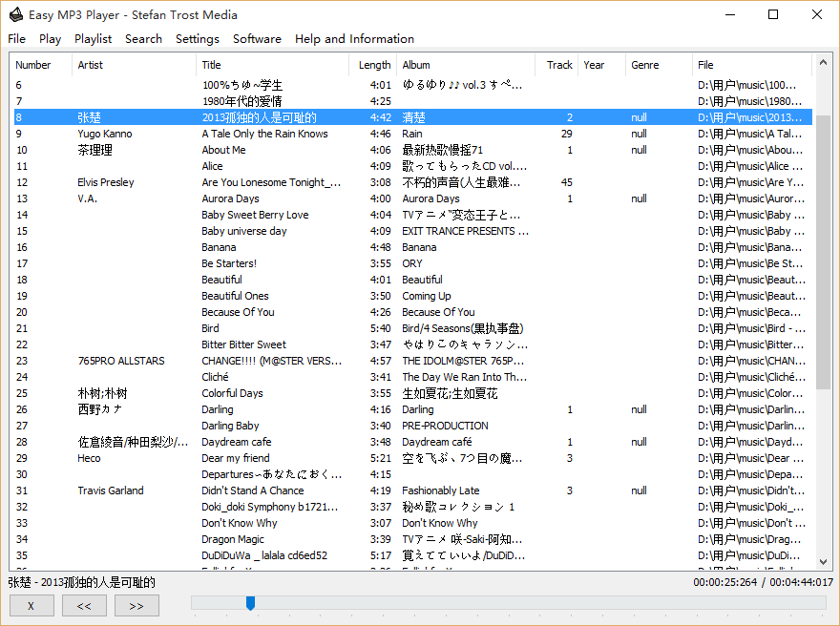Click the 'Aurora Days' track title
The height and width of the screenshot is (626, 840).
[230, 198]
